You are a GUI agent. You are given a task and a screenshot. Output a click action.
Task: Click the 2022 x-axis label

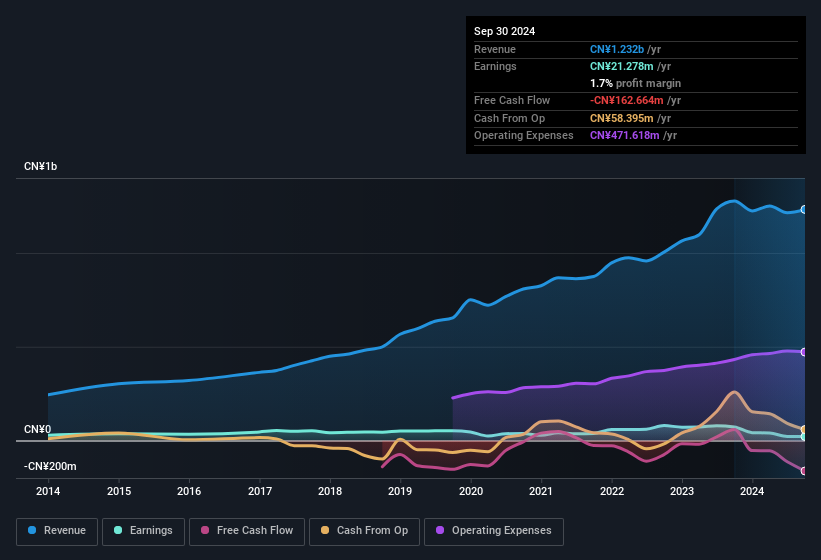pos(612,491)
